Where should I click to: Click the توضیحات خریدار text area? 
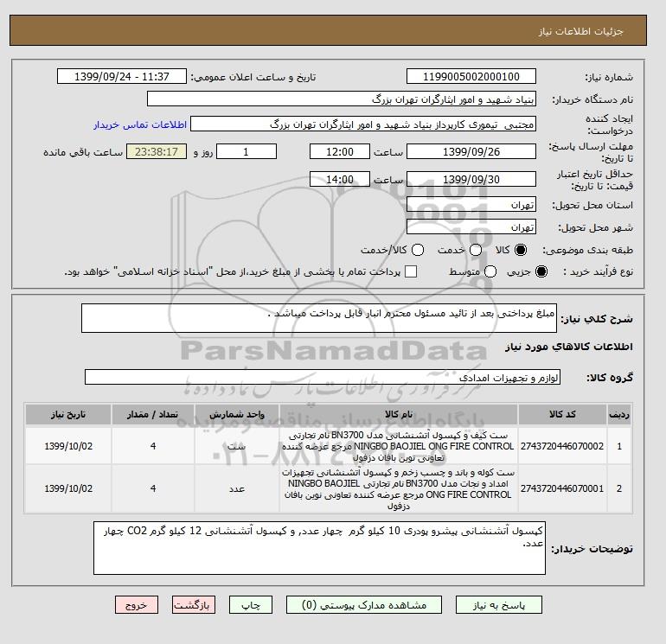pyautogui.click(x=319, y=548)
